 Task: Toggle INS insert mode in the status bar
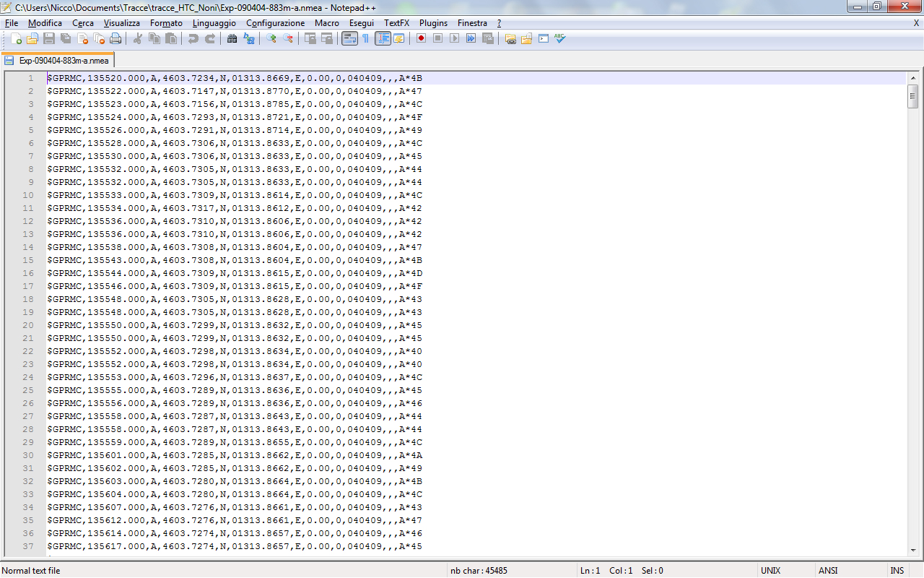pyautogui.click(x=897, y=571)
